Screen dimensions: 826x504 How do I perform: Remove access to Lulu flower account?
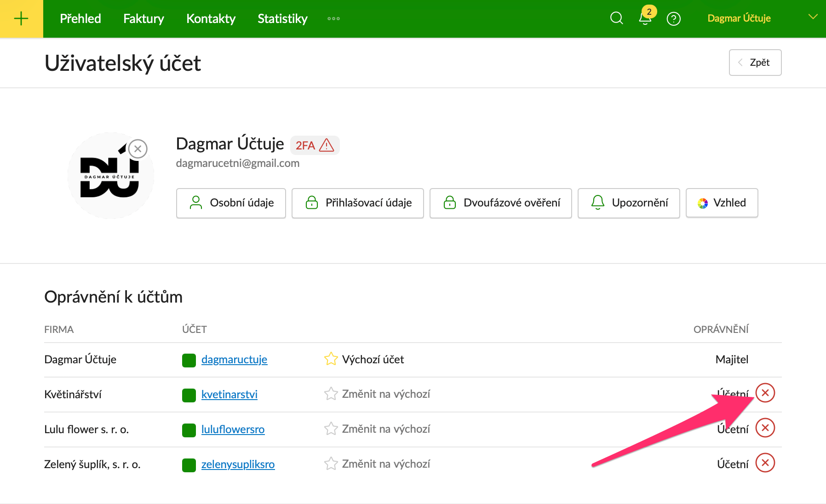click(x=765, y=428)
